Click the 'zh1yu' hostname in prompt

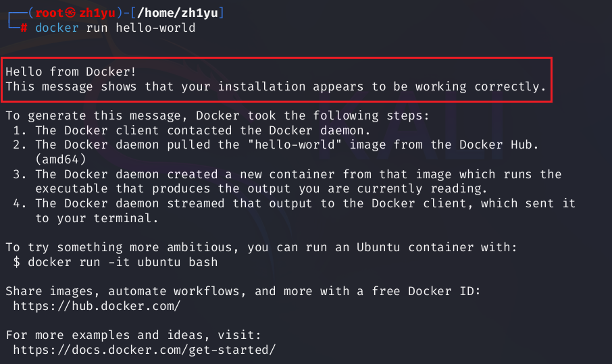(x=97, y=13)
